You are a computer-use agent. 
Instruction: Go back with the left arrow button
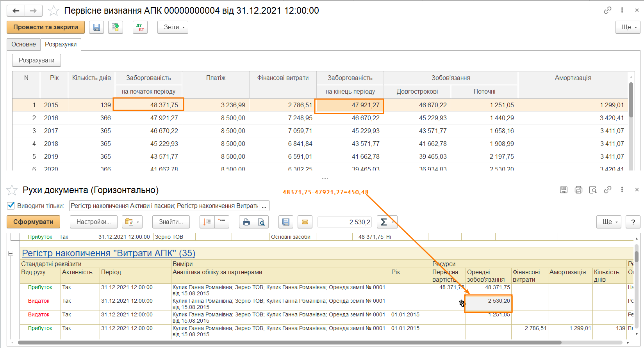point(16,11)
